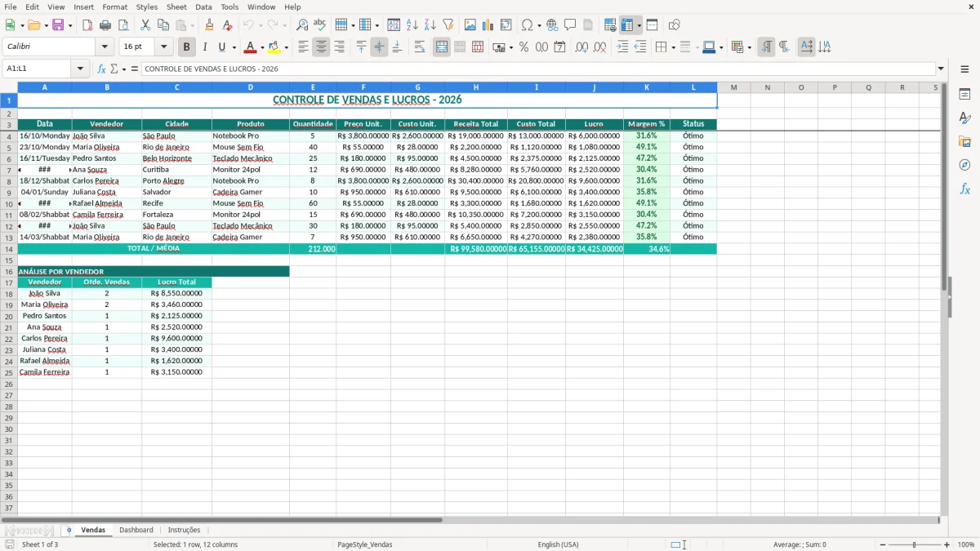This screenshot has width=980, height=551.
Task: Toggle Center Horizontally alignment
Action: pyautogui.click(x=321, y=47)
